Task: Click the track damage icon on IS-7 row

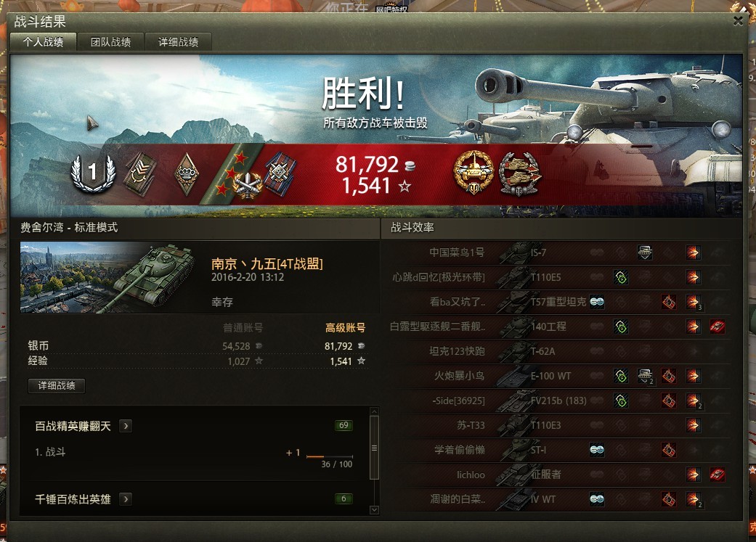Action: coord(645,252)
